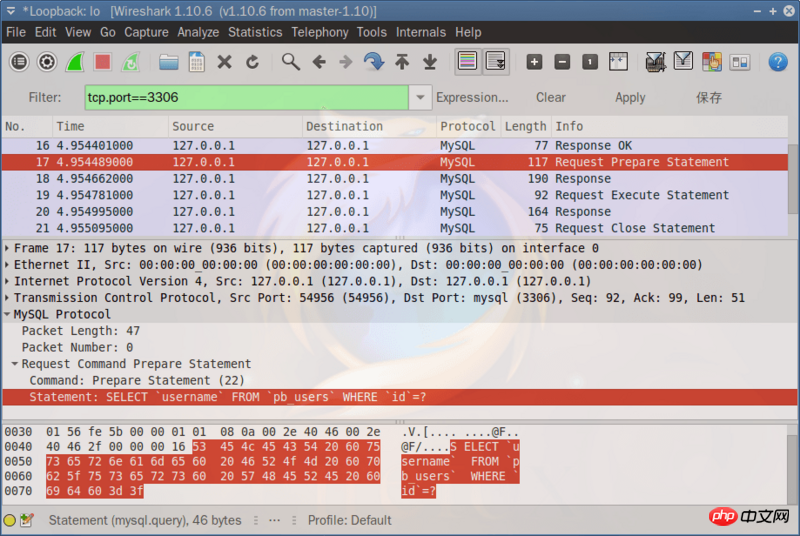Reload the capture file icon
This screenshot has width=800, height=536.
pyautogui.click(x=253, y=62)
